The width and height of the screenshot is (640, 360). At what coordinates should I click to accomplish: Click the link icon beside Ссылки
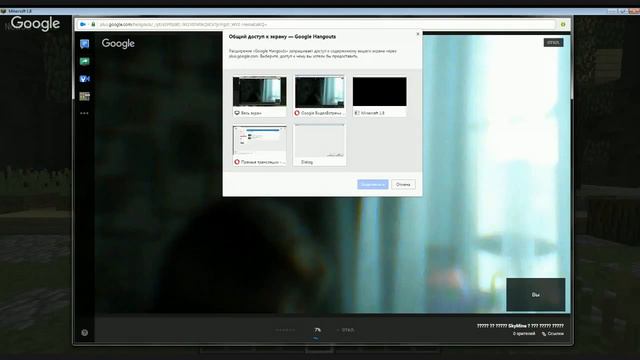point(544,334)
